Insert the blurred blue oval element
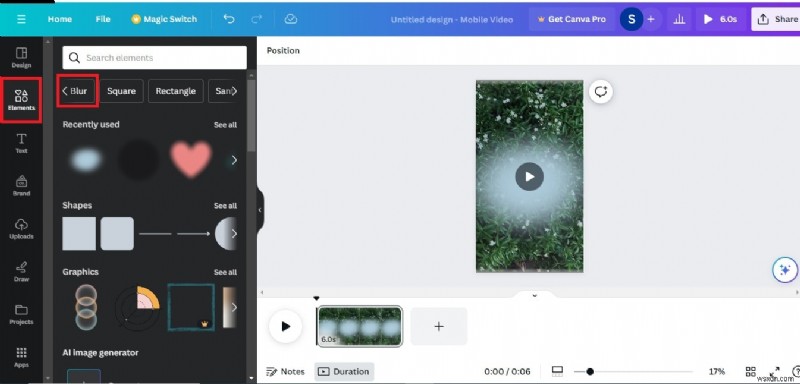 [x=86, y=160]
